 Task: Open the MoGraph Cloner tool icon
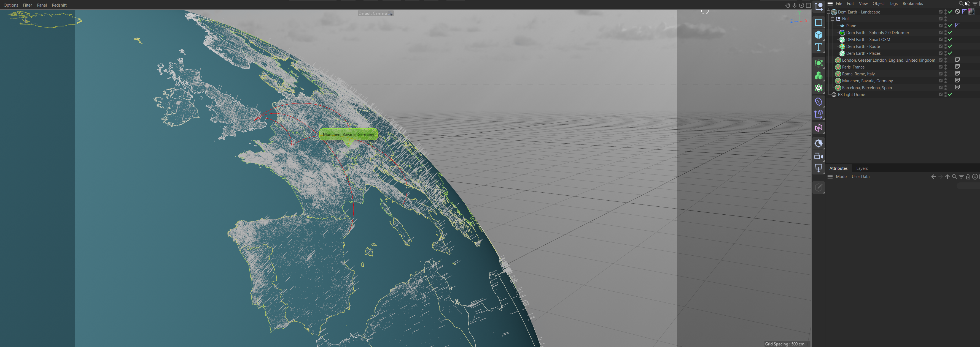point(818,76)
